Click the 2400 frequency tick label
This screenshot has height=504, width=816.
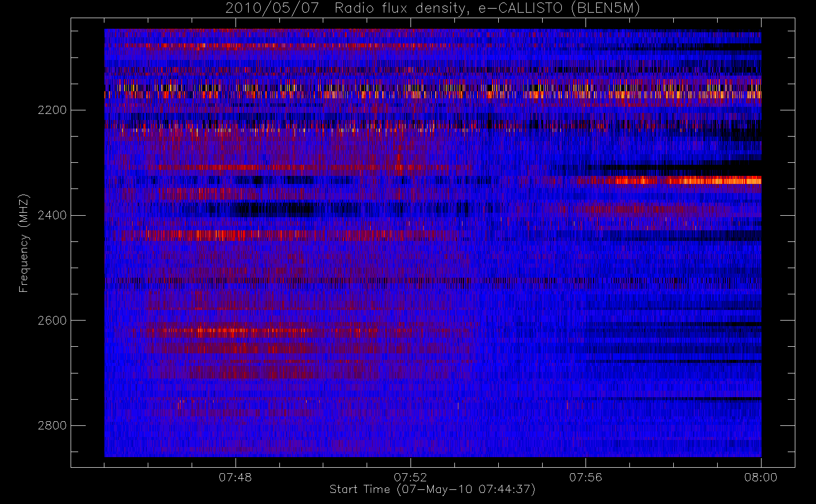click(52, 215)
